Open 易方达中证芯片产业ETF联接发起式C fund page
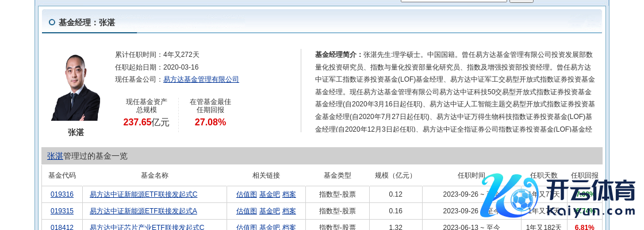Image resolution: width=644 pixels, height=230 pixels. (x=147, y=227)
